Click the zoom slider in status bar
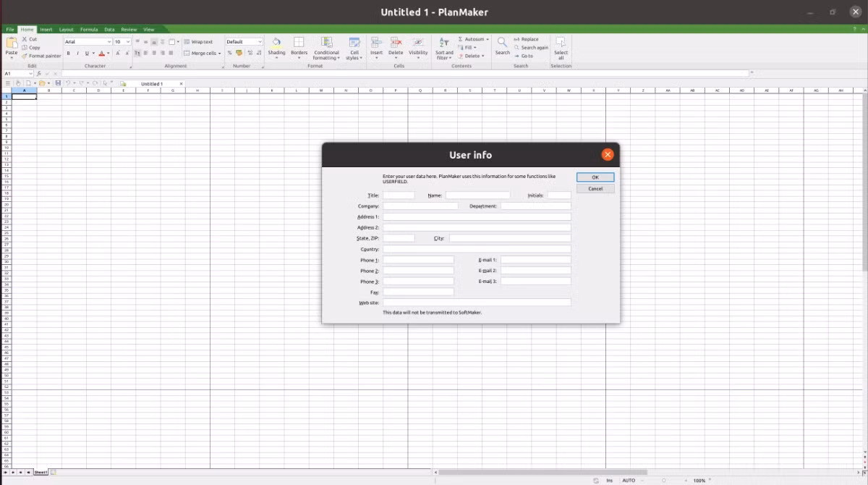The width and height of the screenshot is (868, 485). 664,481
